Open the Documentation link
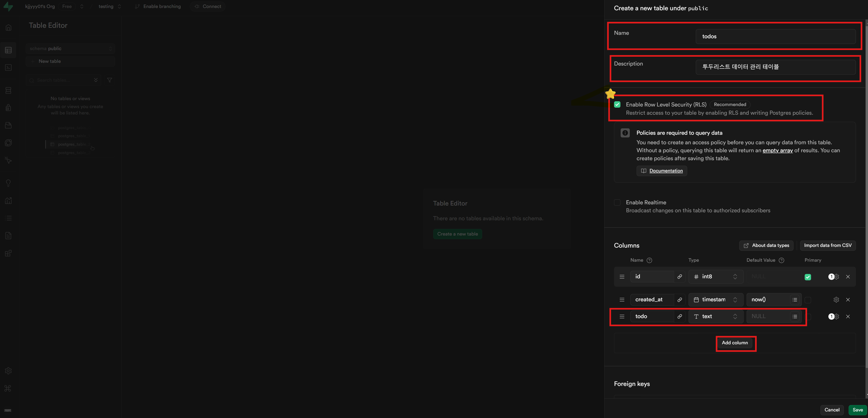Viewport: 868px width, 418px height. (666, 171)
